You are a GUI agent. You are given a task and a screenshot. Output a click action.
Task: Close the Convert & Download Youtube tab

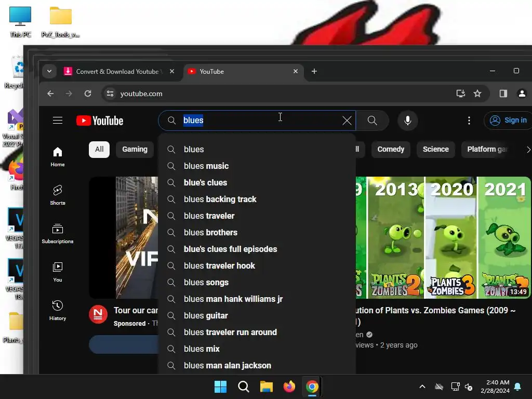pyautogui.click(x=172, y=71)
